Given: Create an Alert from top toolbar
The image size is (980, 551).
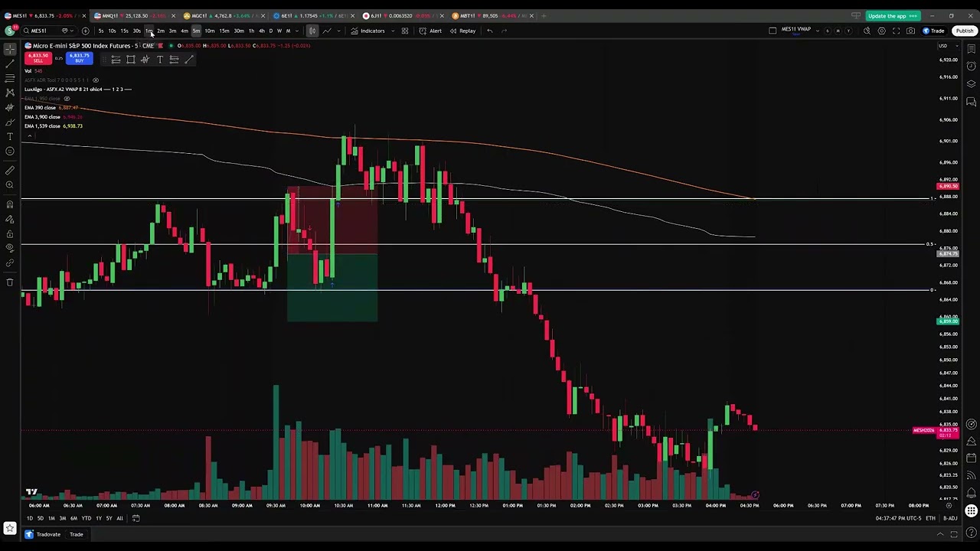Looking at the screenshot, I should pyautogui.click(x=430, y=31).
